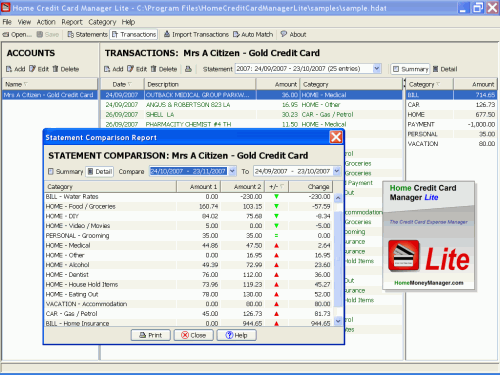Screen dimensions: 500x375
Task: Open the Statement period dropdown
Action: click(377, 69)
